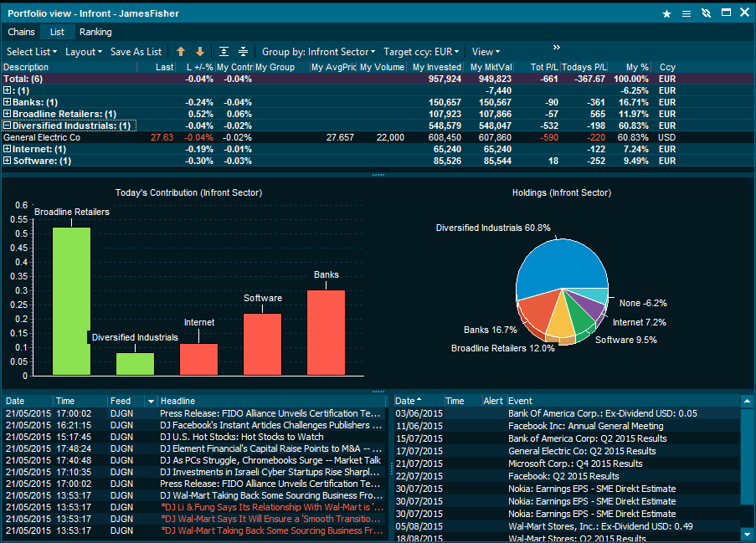Image resolution: width=756 pixels, height=543 pixels.
Task: Sort events by the Event column header
Action: pyautogui.click(x=622, y=402)
